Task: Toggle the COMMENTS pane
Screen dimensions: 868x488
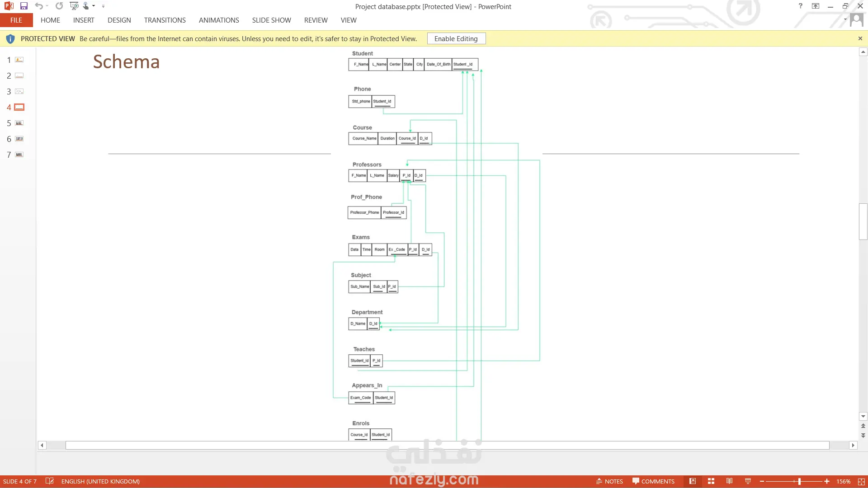Action: click(654, 482)
